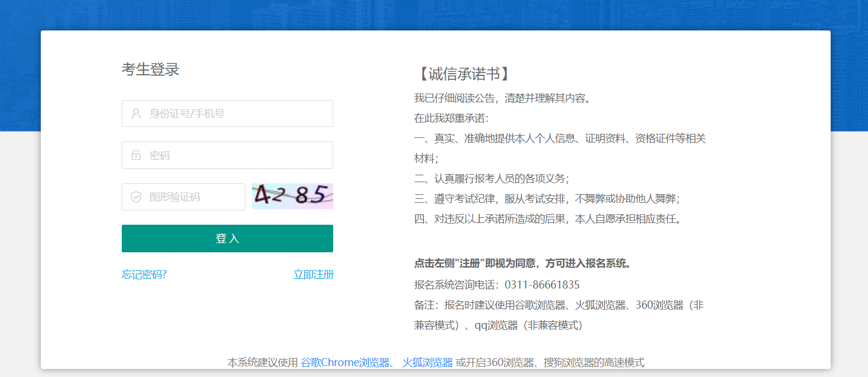
Task: Click the lock icon in password field
Action: (x=136, y=155)
